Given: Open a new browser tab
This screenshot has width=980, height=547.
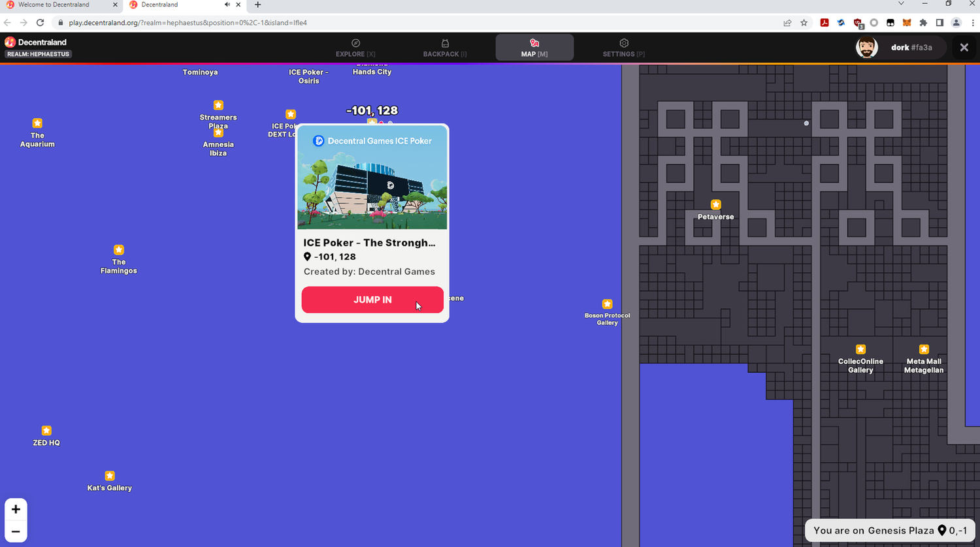Looking at the screenshot, I should click(257, 5).
